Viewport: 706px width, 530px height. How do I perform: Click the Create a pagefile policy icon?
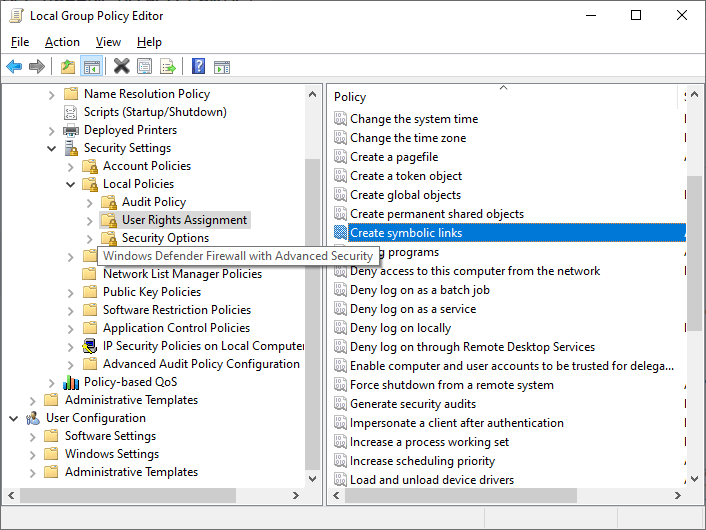click(x=340, y=157)
